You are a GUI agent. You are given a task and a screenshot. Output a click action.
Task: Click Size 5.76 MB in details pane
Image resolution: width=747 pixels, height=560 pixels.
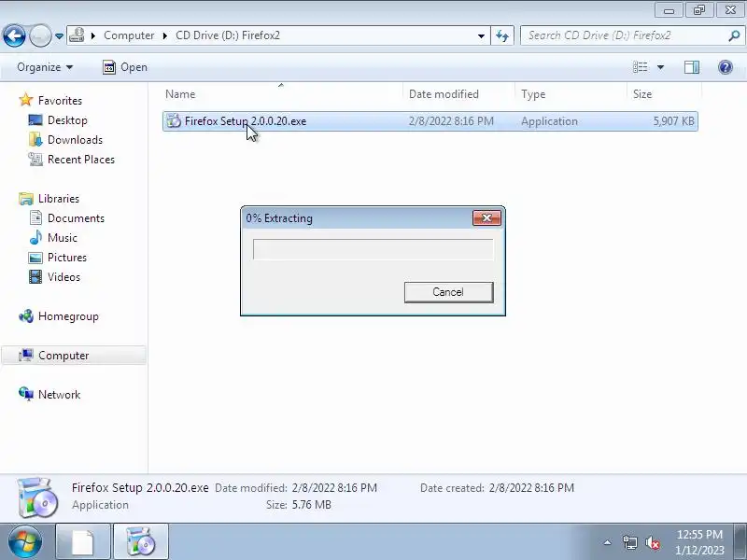point(311,504)
